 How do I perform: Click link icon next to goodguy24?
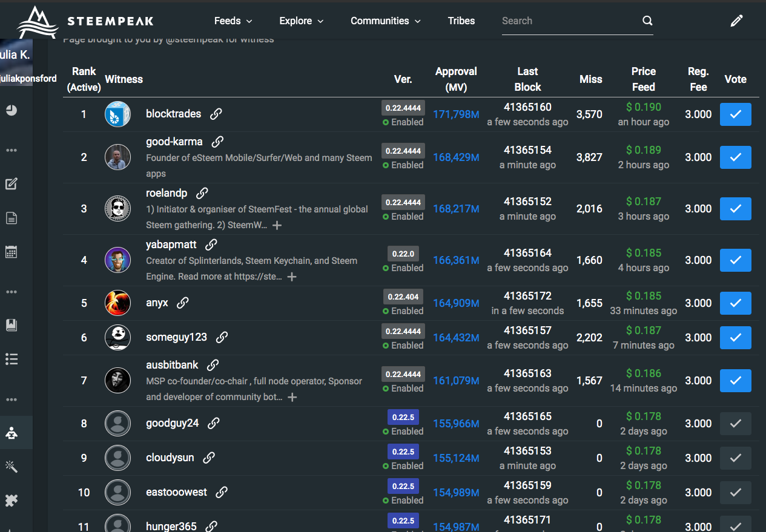[x=213, y=423]
